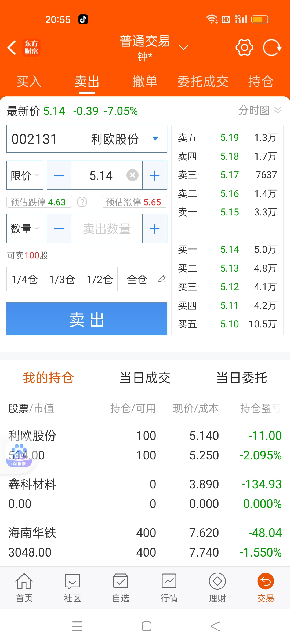Viewport: 290px width, 644px height.
Task: Tap the floating AI搜索 assistant icon
Action: (x=19, y=455)
